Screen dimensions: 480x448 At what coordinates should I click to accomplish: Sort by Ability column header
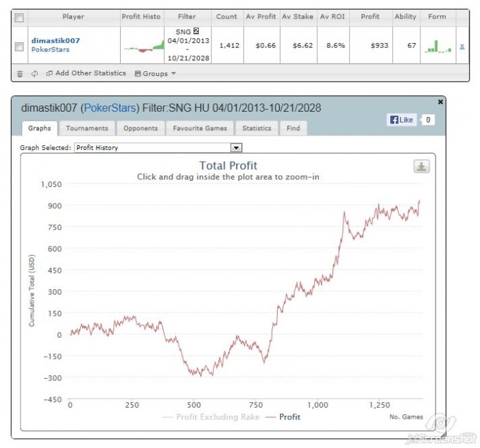(406, 17)
